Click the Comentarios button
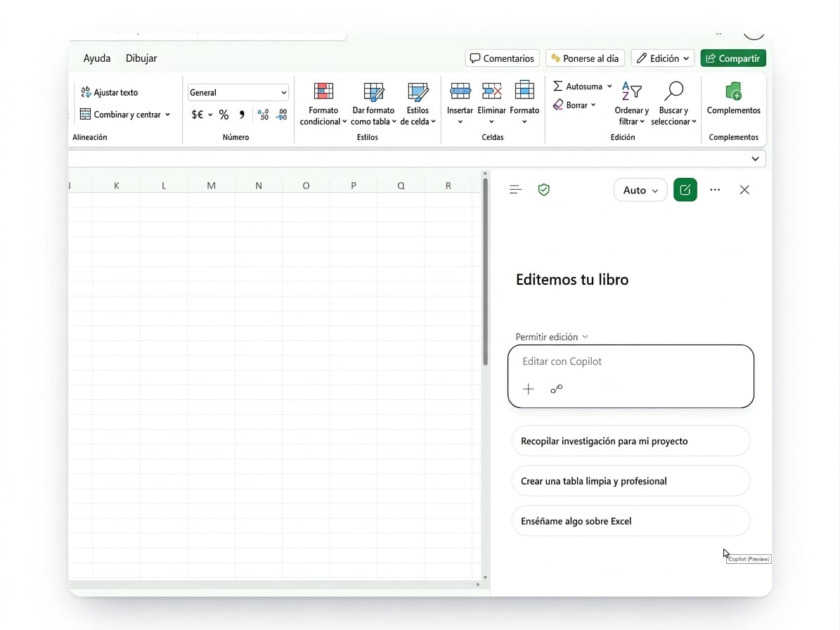The image size is (840, 630). pos(502,58)
